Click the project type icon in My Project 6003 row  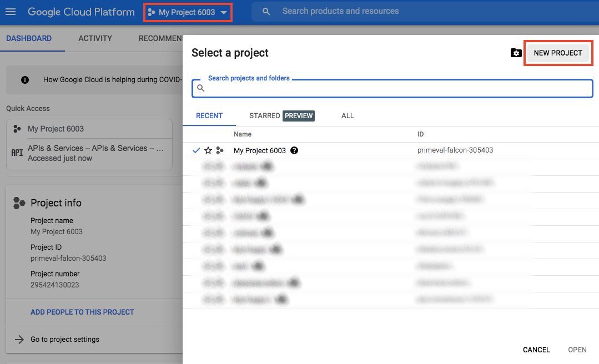pos(220,150)
